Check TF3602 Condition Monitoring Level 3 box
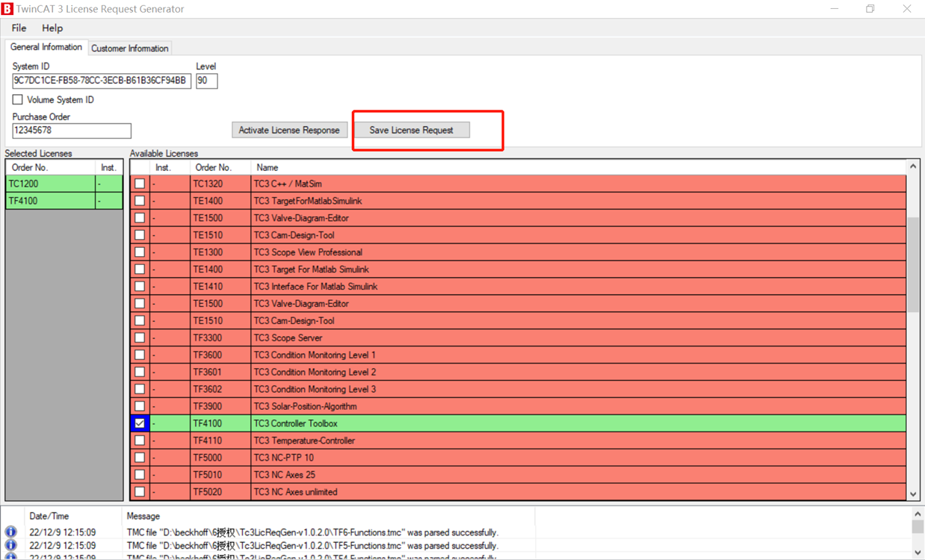925x560 pixels. point(140,389)
